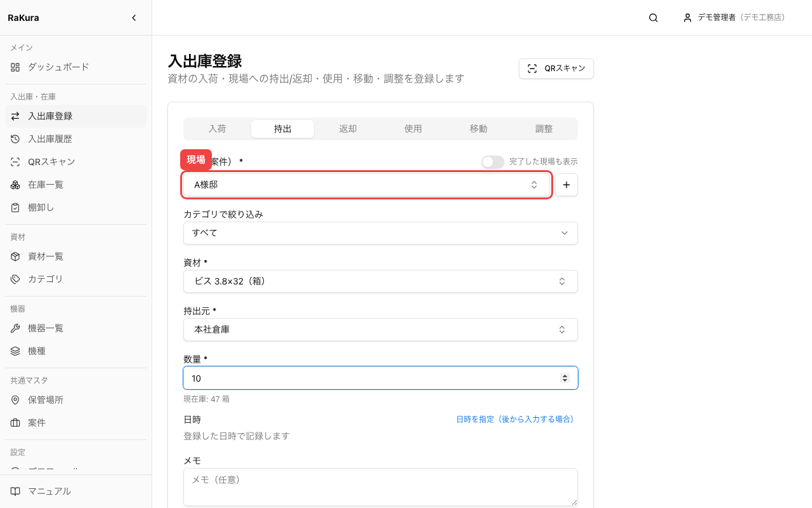Collapse the RaKura sidebar with the chevron
This screenshot has width=812, height=508.
pos(134,18)
